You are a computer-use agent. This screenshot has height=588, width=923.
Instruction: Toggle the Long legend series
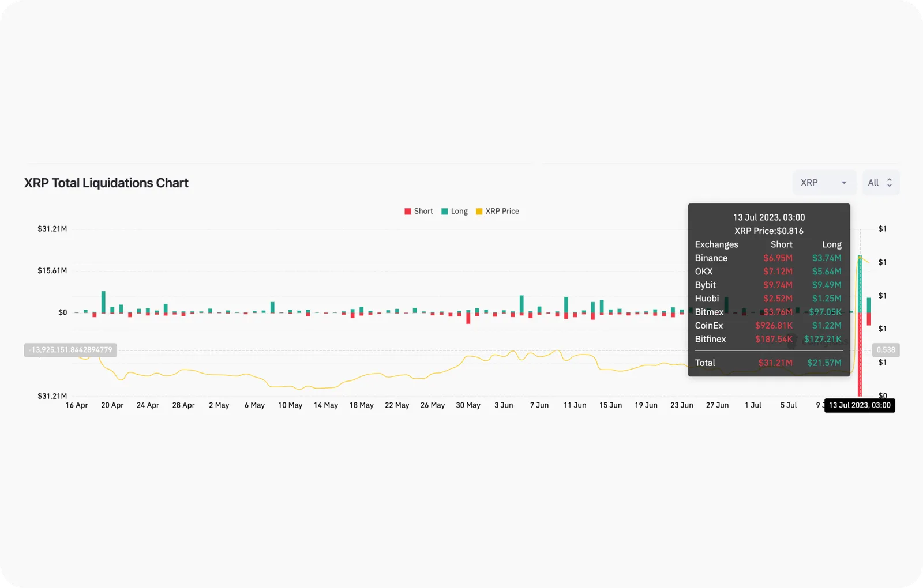tap(455, 211)
